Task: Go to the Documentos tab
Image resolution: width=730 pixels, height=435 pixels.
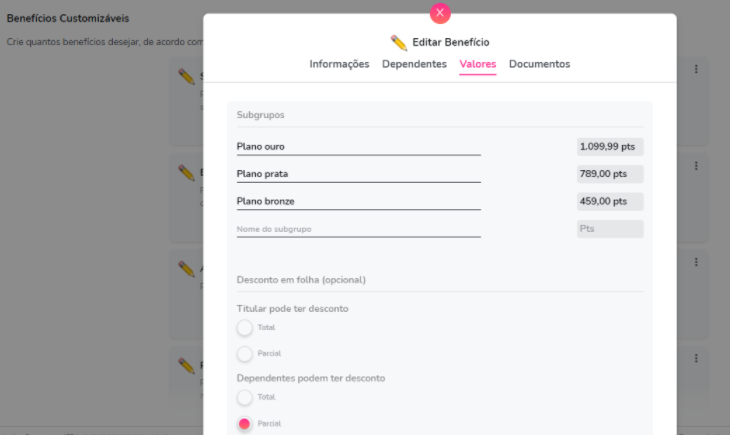Action: [539, 64]
